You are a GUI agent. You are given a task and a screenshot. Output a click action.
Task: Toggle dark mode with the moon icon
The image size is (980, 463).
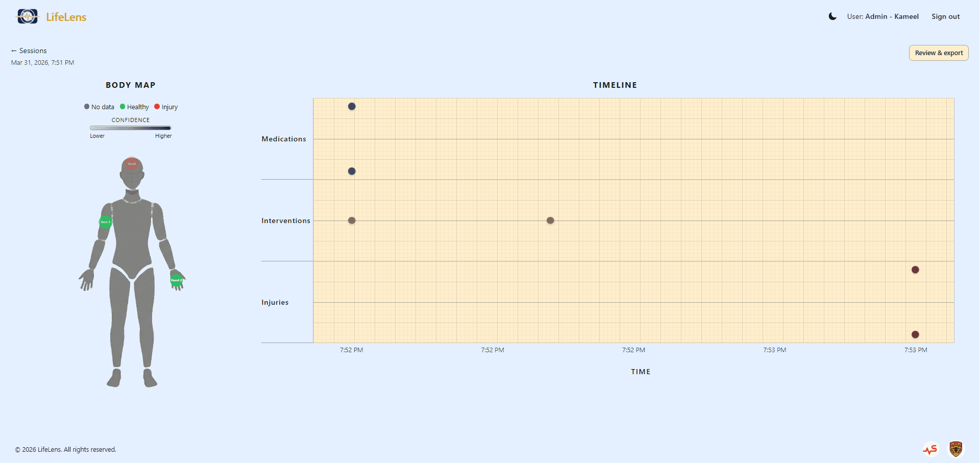(x=832, y=16)
